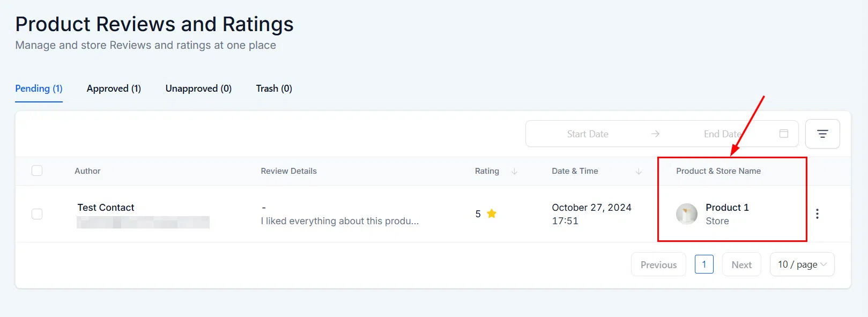This screenshot has height=317, width=868.
Task: Toggle the select-all header checkbox
Action: [37, 171]
